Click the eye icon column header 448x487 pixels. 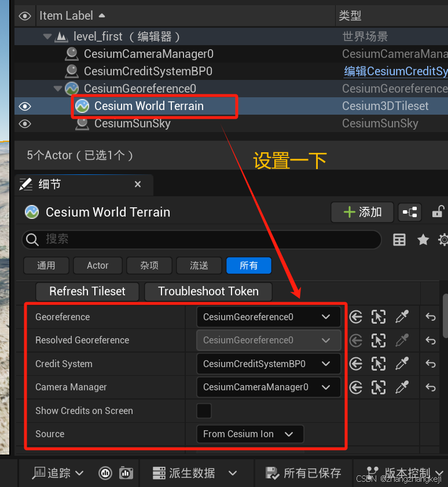click(25, 16)
